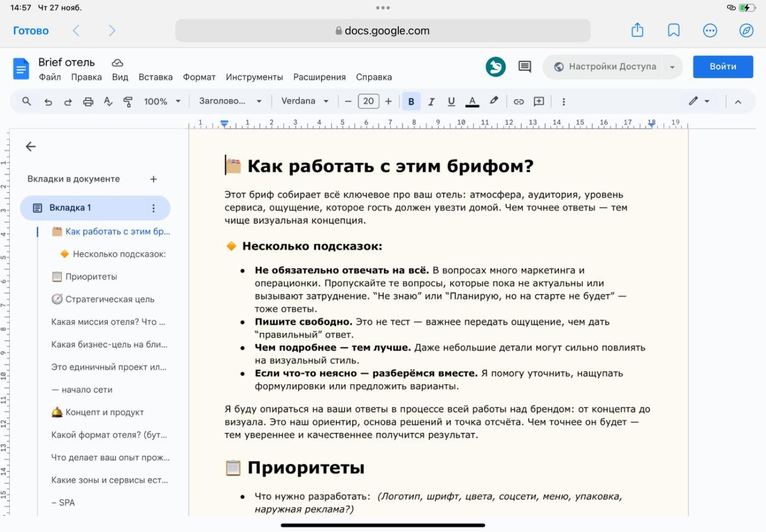
Task: Open the comment history icon
Action: coord(524,67)
